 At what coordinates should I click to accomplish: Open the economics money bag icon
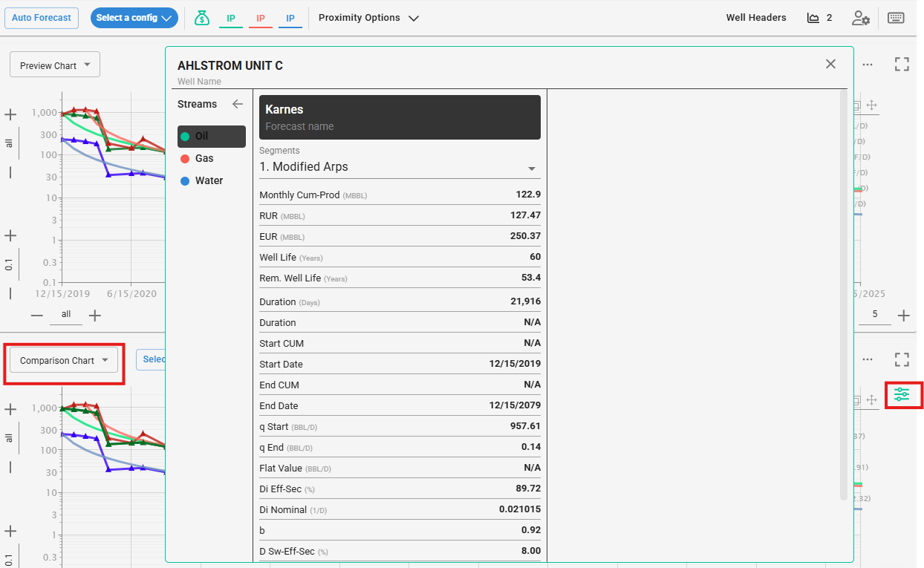[x=202, y=18]
